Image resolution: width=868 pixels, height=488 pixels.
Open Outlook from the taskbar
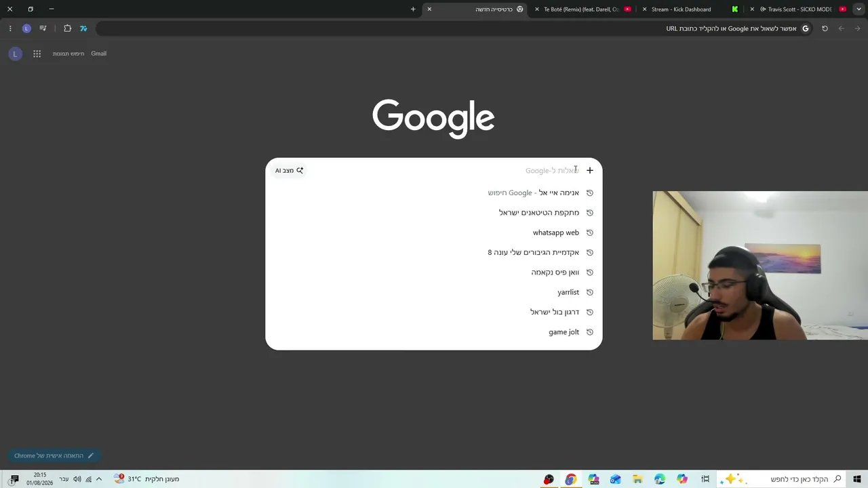[x=615, y=479]
